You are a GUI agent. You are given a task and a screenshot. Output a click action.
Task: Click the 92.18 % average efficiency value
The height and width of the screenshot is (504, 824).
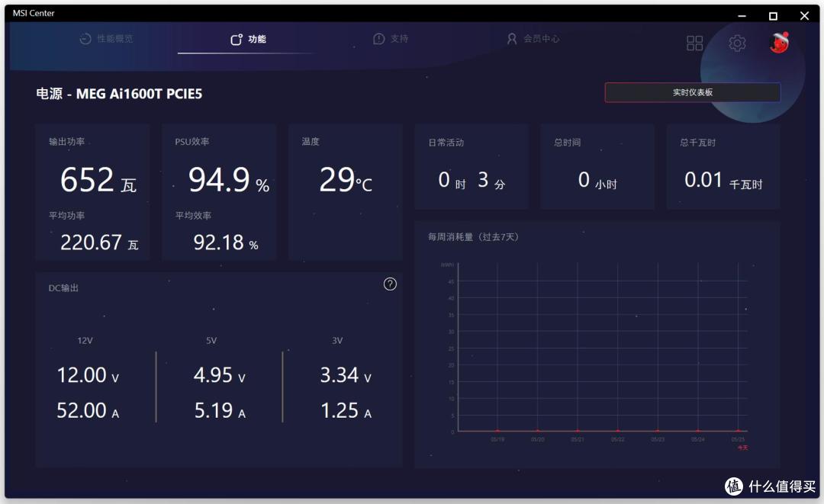point(226,242)
